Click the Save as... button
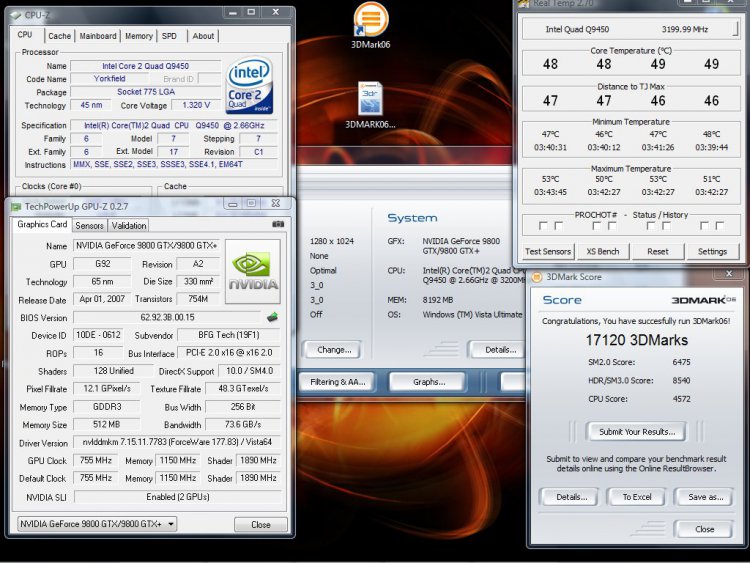The image size is (750, 563). [x=705, y=497]
